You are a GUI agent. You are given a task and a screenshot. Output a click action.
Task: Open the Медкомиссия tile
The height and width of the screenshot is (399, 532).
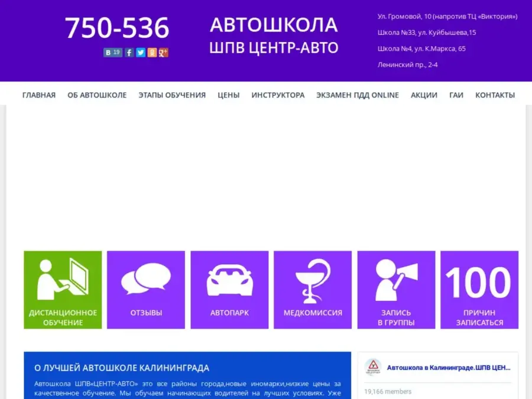[x=313, y=290]
